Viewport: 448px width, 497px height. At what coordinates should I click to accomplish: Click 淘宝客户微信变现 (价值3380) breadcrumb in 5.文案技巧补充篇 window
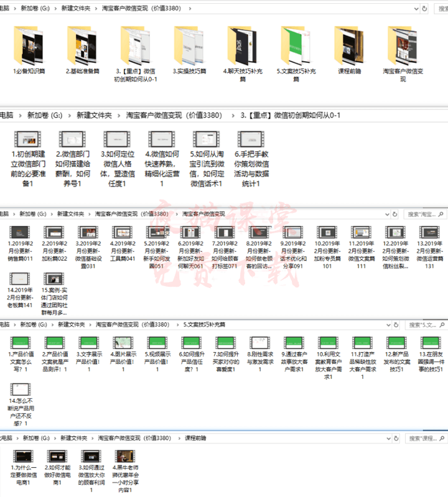pos(133,325)
